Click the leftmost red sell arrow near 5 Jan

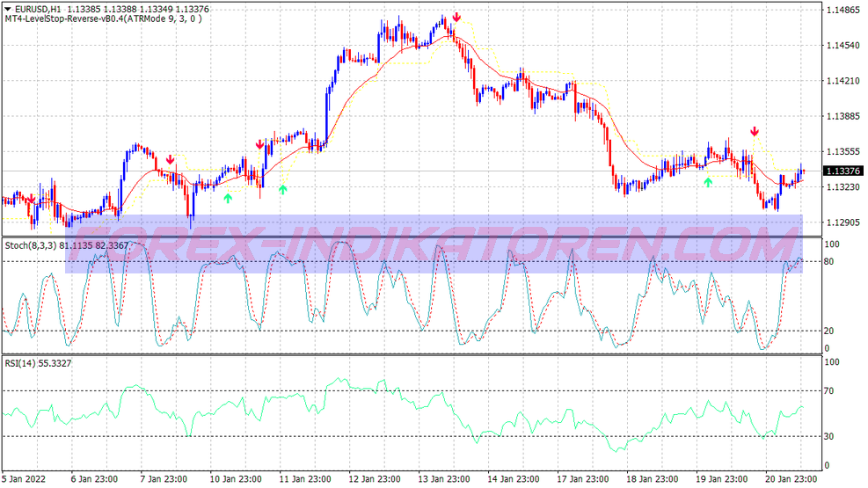(32, 199)
